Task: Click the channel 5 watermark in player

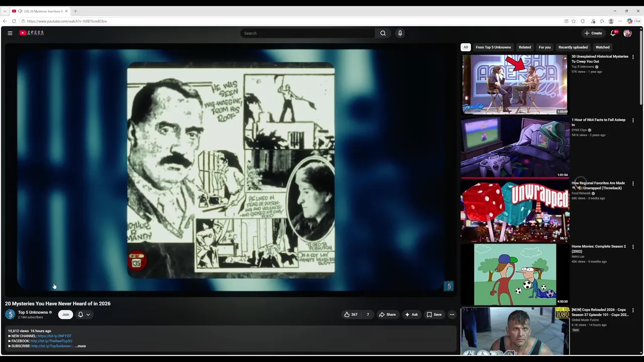Action: tap(449, 286)
